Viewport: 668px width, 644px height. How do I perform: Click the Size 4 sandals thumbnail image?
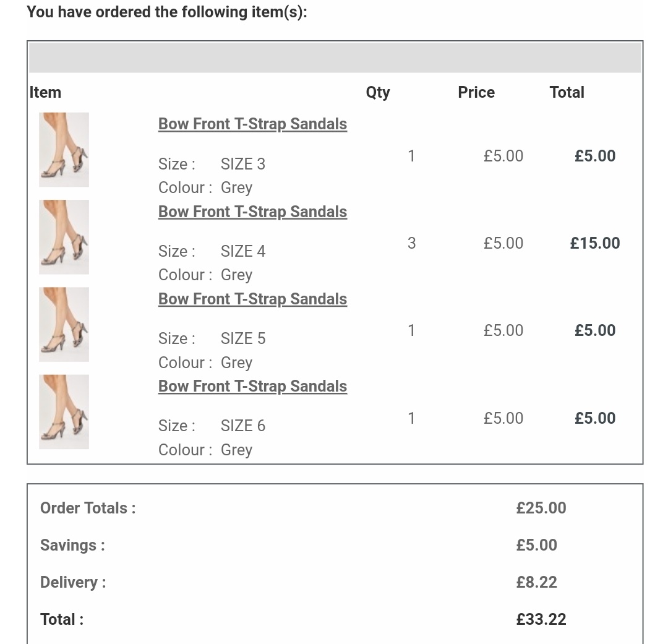(64, 237)
